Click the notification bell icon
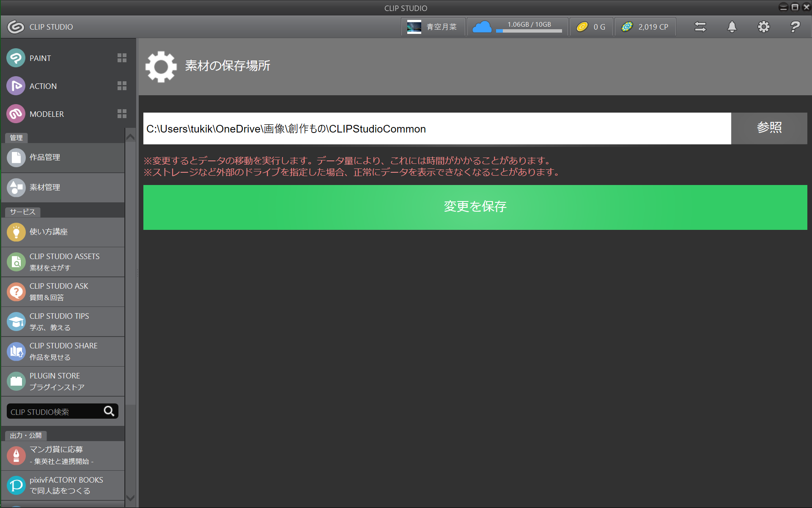Screen dimensions: 812x508 732,27
